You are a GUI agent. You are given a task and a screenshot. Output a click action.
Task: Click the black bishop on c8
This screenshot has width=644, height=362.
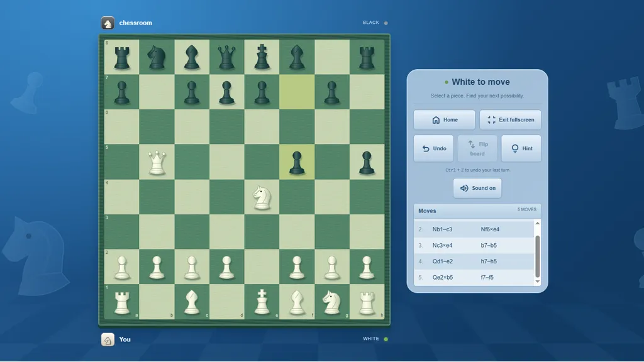pyautogui.click(x=192, y=57)
